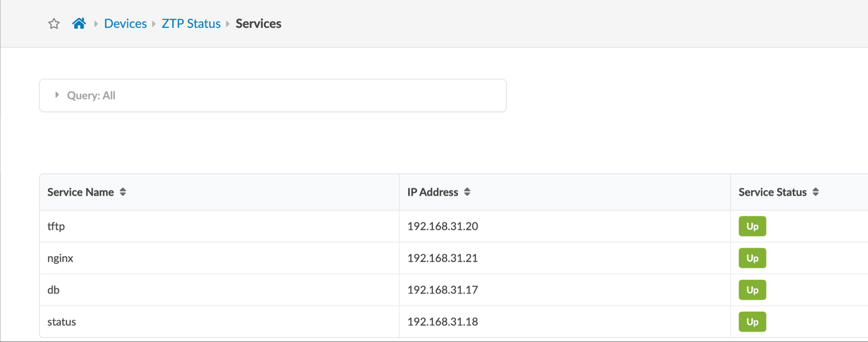
Task: Click the Up badge for status service
Action: point(752,322)
